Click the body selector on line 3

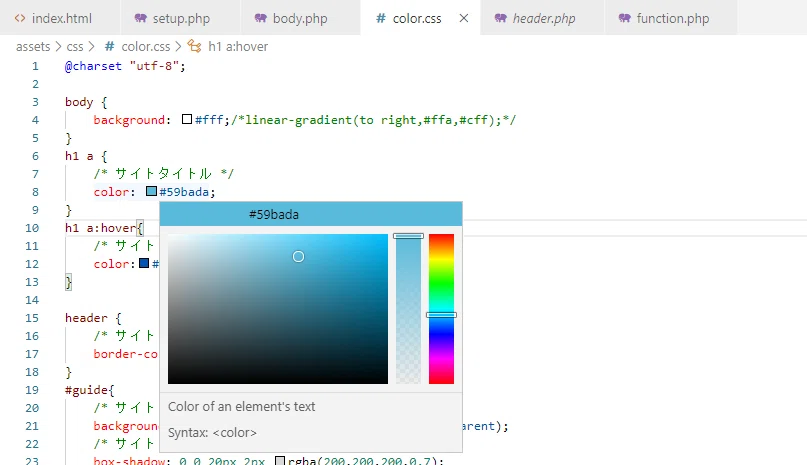click(79, 102)
